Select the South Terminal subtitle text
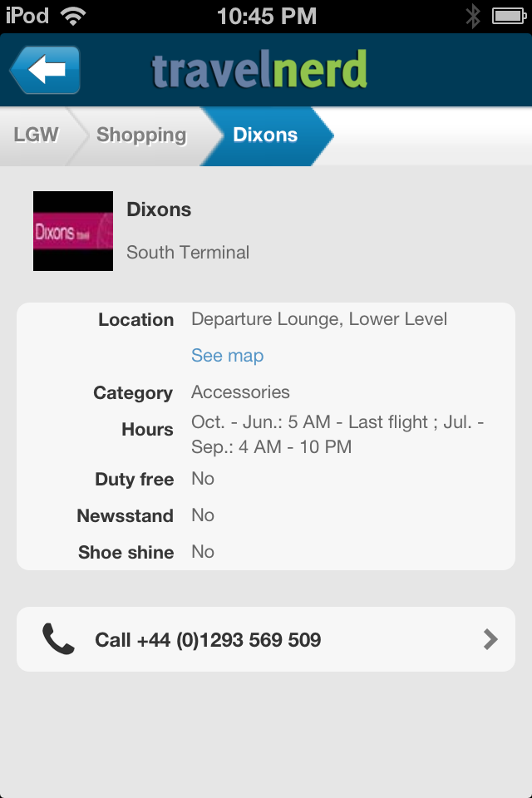This screenshot has height=798, width=532. tap(187, 253)
